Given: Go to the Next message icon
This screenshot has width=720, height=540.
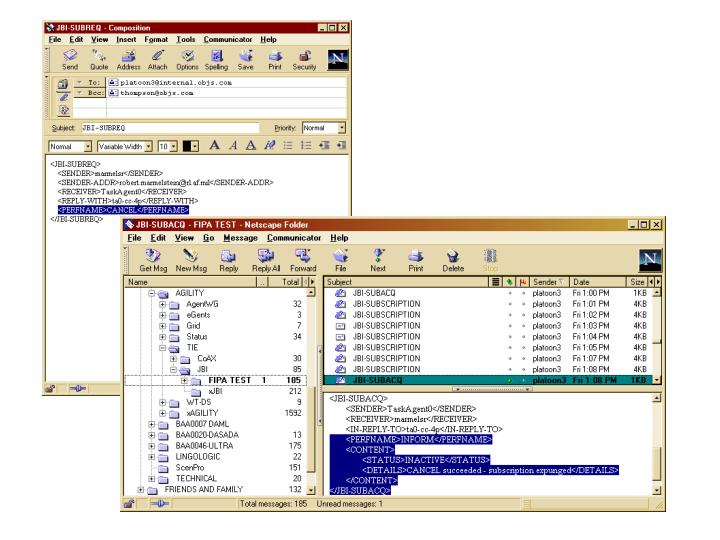Looking at the screenshot, I should click(378, 260).
